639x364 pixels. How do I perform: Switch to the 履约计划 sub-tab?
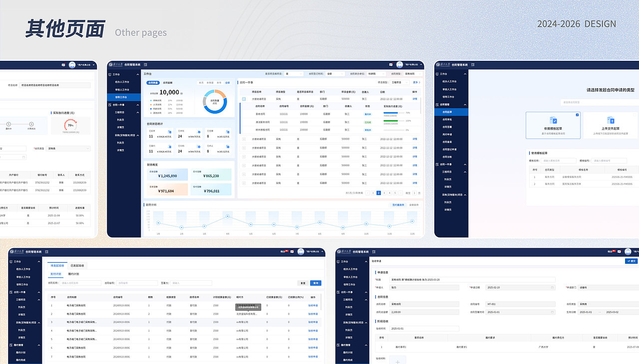73,274
